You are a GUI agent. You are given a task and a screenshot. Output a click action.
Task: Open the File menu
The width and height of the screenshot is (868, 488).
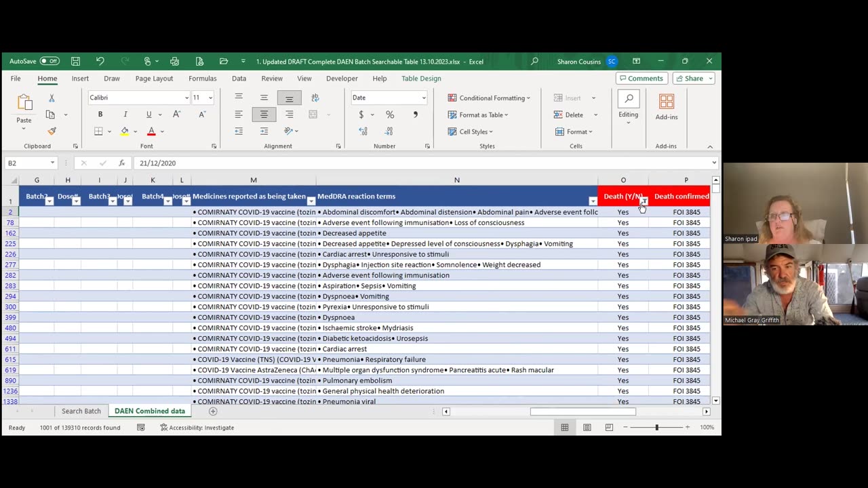click(x=16, y=78)
